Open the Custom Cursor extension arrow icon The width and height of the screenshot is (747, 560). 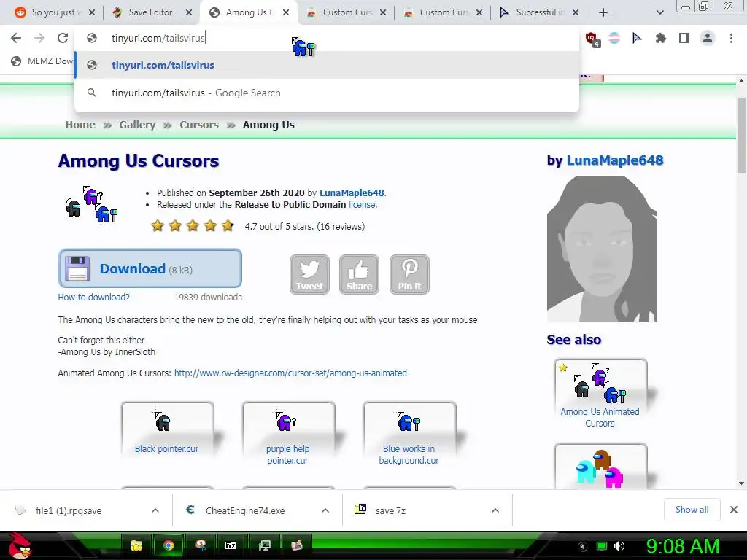[637, 38]
